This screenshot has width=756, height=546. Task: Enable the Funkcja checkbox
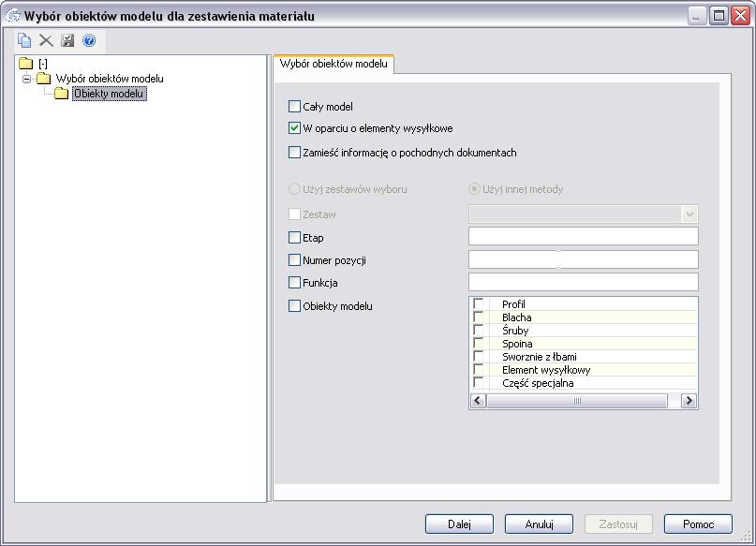[294, 283]
